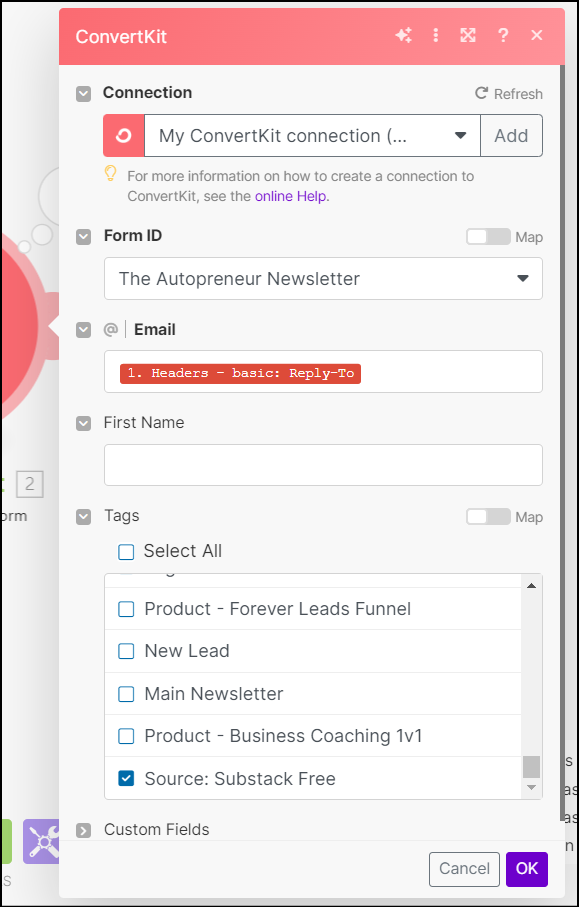Click the @ icon beside Email
Screen dimensions: 579x907
point(110,330)
